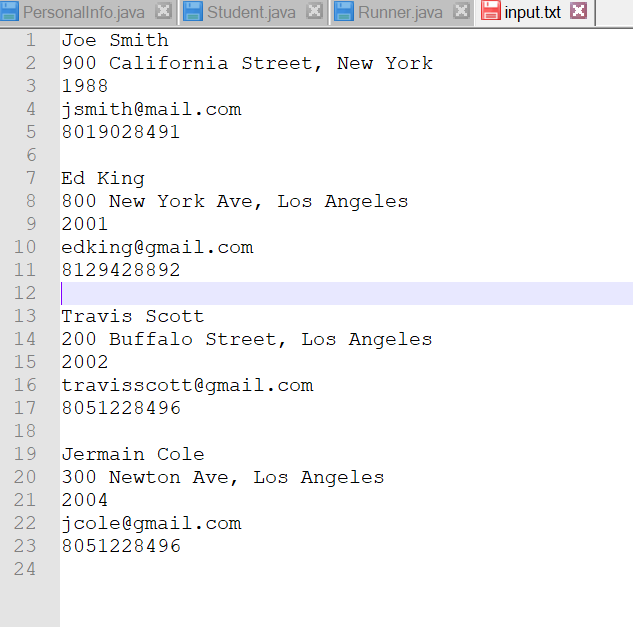Click the input.txt red unsaved icon

tap(490, 11)
